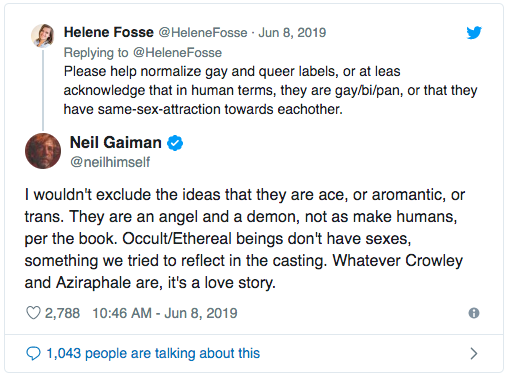The image size is (505, 376).
Task: Expand conversation with the right chevron
Action: (474, 353)
